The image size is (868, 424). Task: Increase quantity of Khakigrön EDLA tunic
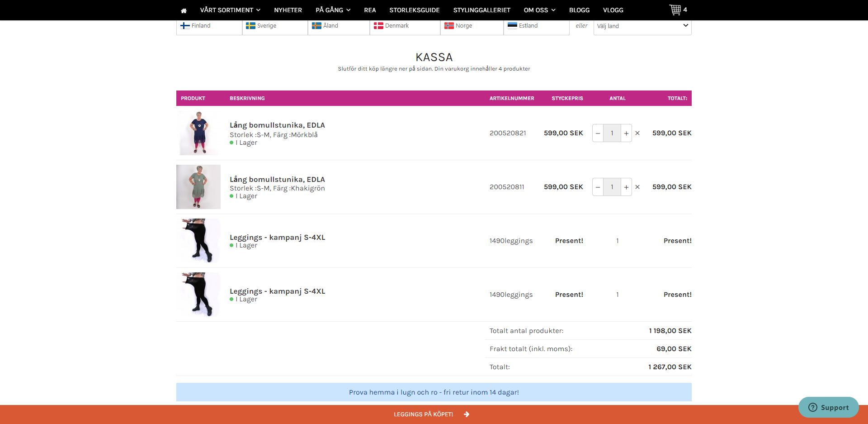[x=626, y=187]
